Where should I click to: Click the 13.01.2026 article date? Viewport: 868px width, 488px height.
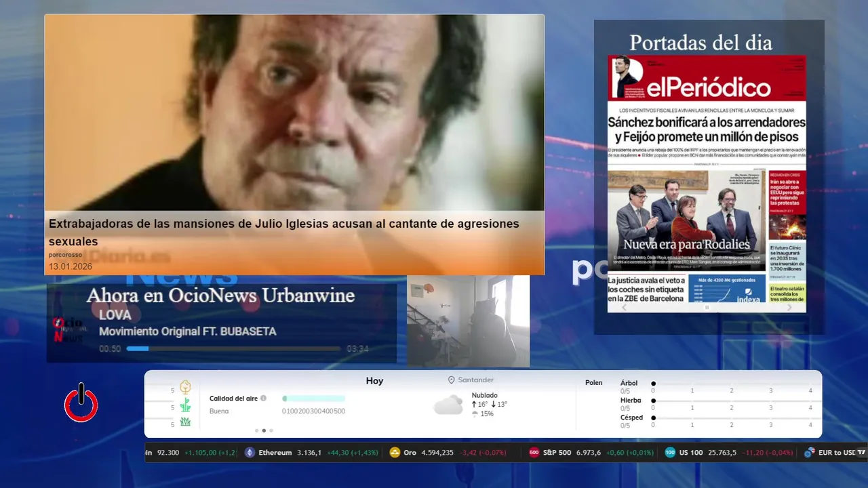pos(71,267)
